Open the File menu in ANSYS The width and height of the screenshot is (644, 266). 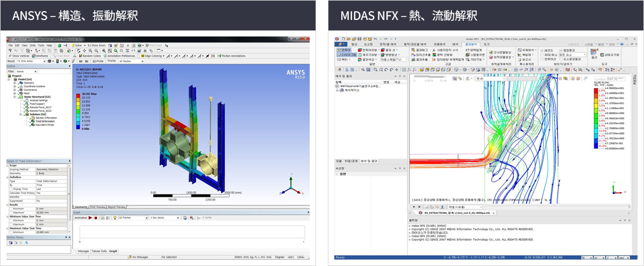11,45
